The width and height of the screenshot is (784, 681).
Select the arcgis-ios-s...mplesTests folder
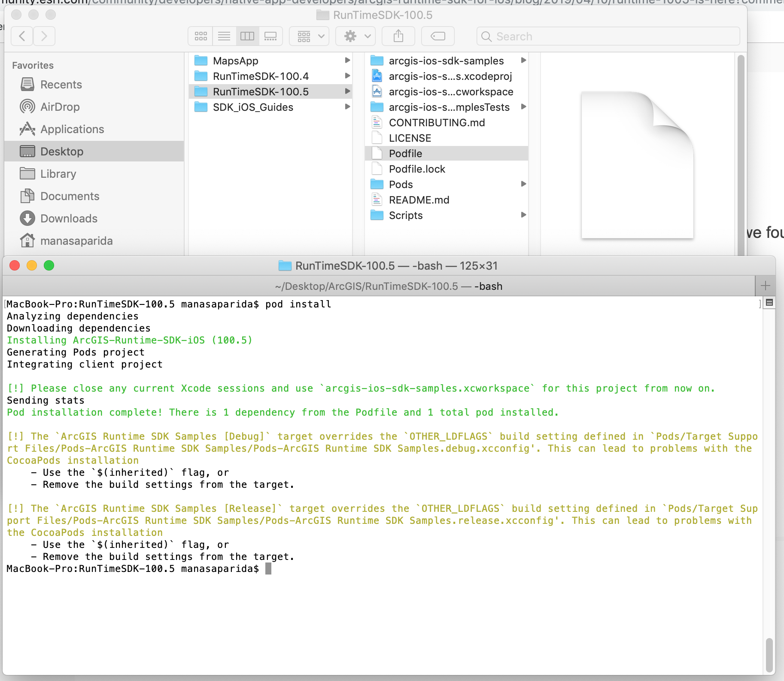pyautogui.click(x=447, y=107)
